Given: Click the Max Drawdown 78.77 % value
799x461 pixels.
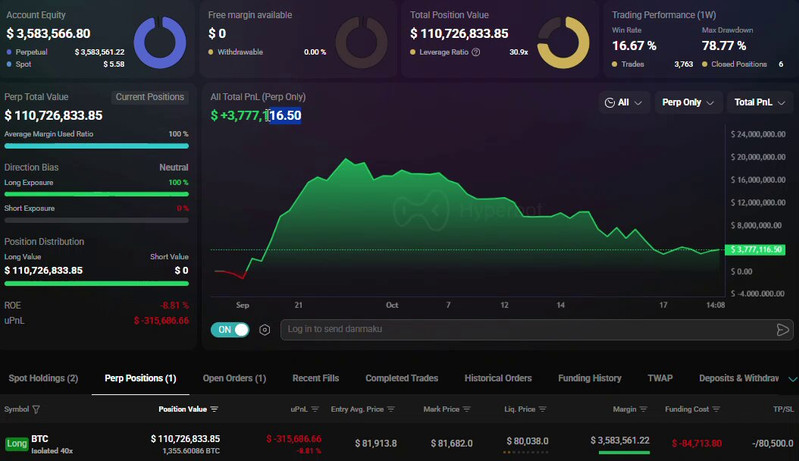Looking at the screenshot, I should coord(724,46).
